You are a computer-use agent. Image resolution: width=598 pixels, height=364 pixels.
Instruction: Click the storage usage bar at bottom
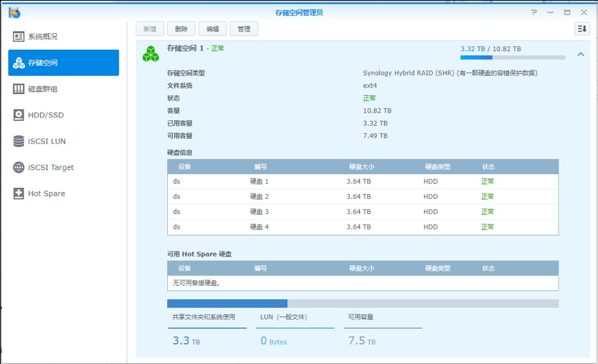[x=363, y=303]
